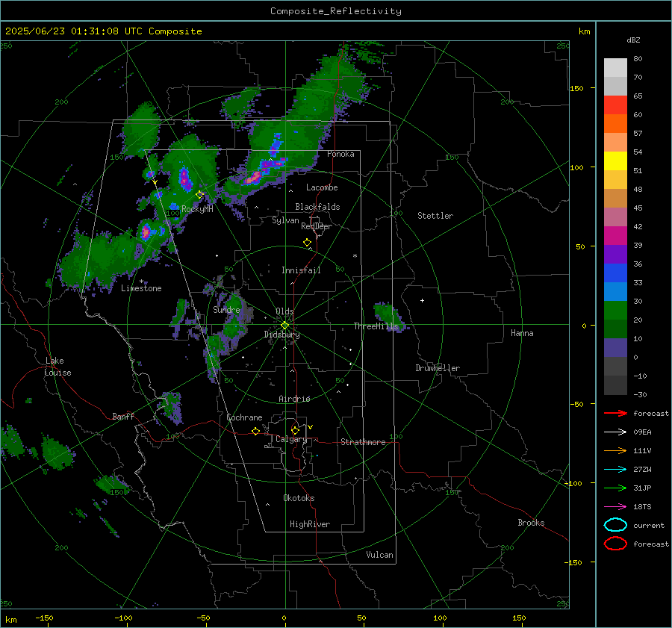The width and height of the screenshot is (672, 628).
Task: Click the Hanna city label
Action: click(x=522, y=333)
